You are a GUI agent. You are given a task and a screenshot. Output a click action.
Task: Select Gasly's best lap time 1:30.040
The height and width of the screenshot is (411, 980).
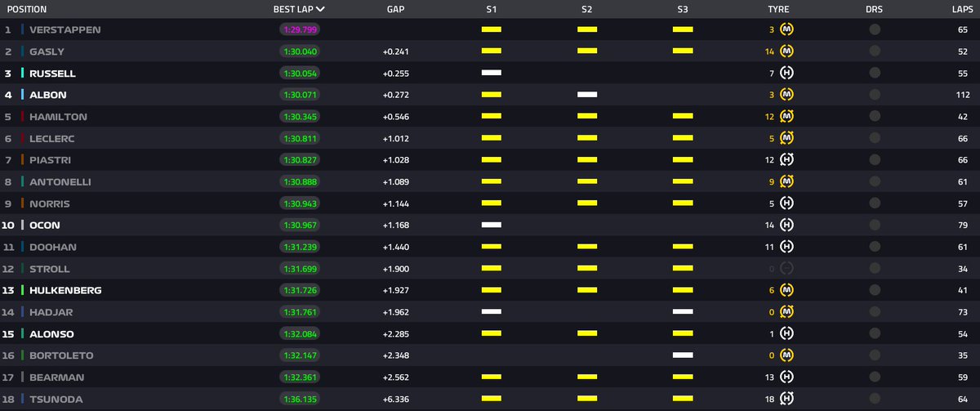click(x=300, y=51)
